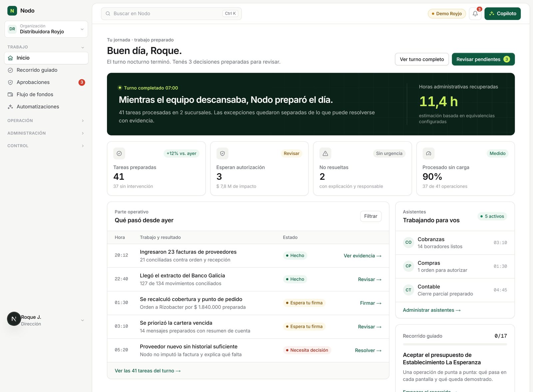Click the Flujo de fondos wallet icon
Screen dimensions: 533x392
10,95
